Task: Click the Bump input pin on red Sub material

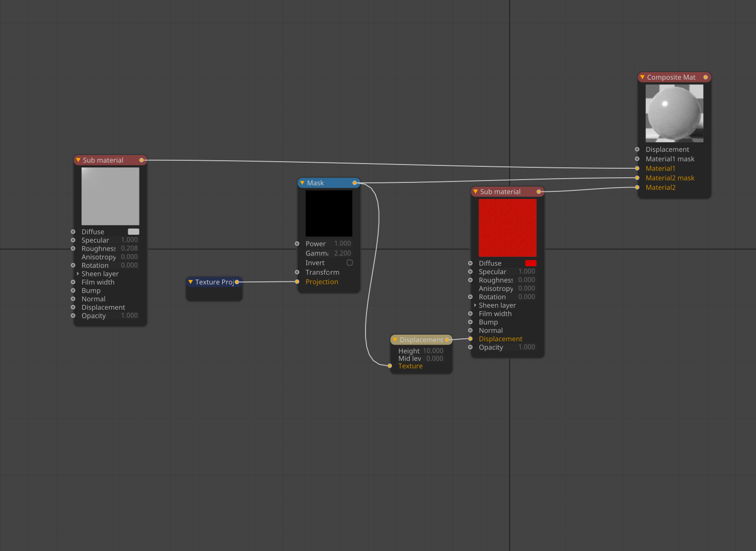Action: pos(471,322)
